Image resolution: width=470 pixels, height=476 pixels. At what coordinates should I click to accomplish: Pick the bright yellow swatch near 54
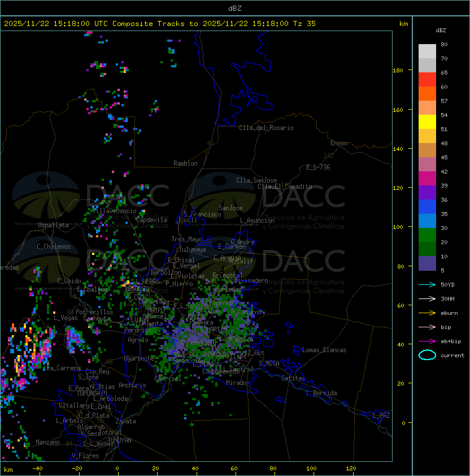(427, 122)
